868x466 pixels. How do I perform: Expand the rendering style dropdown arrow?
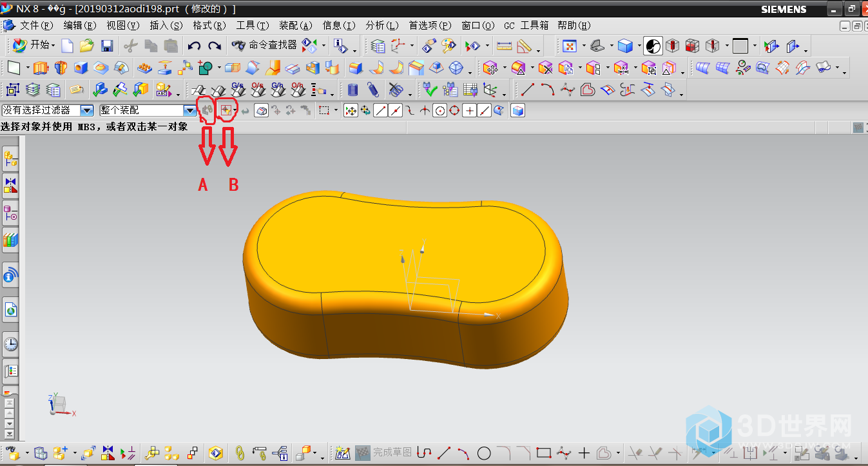pyautogui.click(x=638, y=46)
